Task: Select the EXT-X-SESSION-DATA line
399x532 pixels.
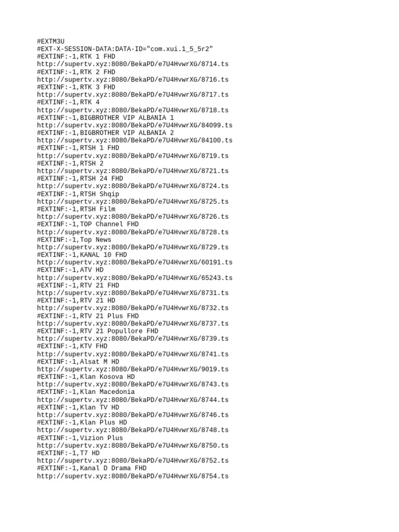Action: coord(125,49)
